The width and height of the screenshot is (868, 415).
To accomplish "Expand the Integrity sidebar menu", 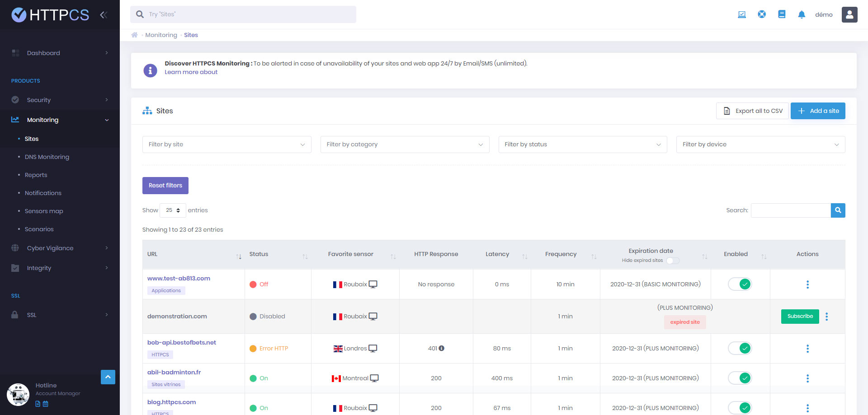I will [x=60, y=268].
